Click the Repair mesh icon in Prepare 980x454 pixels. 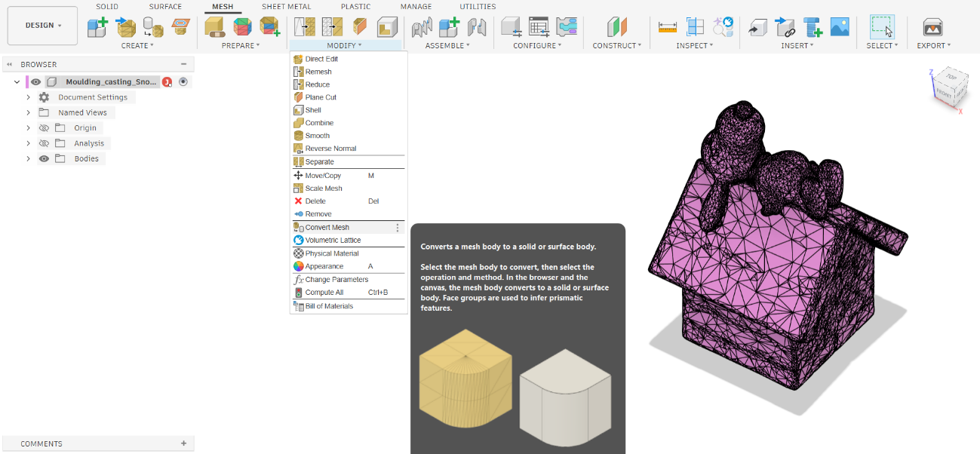215,27
